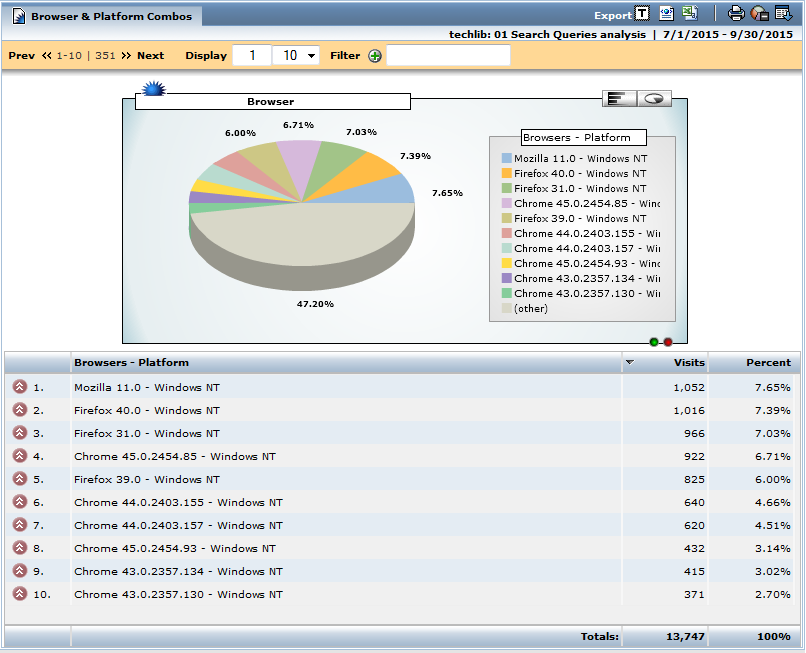Click the 6.71% pie label
Image resolution: width=806 pixels, height=653 pixels.
pos(298,125)
